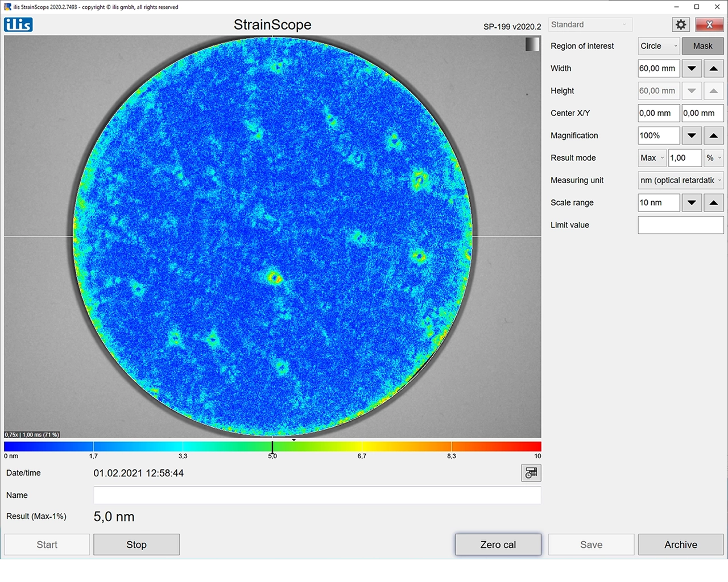The height and width of the screenshot is (582, 728).
Task: Click the Start button
Action: point(47,544)
